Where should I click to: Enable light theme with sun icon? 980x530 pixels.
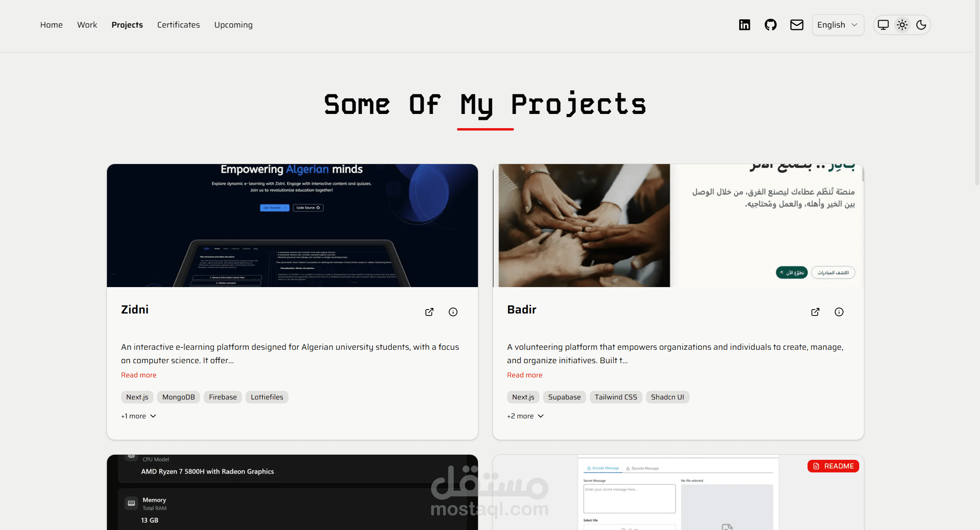coord(902,25)
